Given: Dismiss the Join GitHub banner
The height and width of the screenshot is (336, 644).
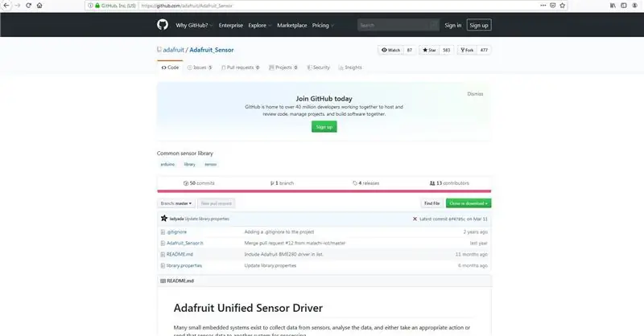Looking at the screenshot, I should click(x=475, y=94).
